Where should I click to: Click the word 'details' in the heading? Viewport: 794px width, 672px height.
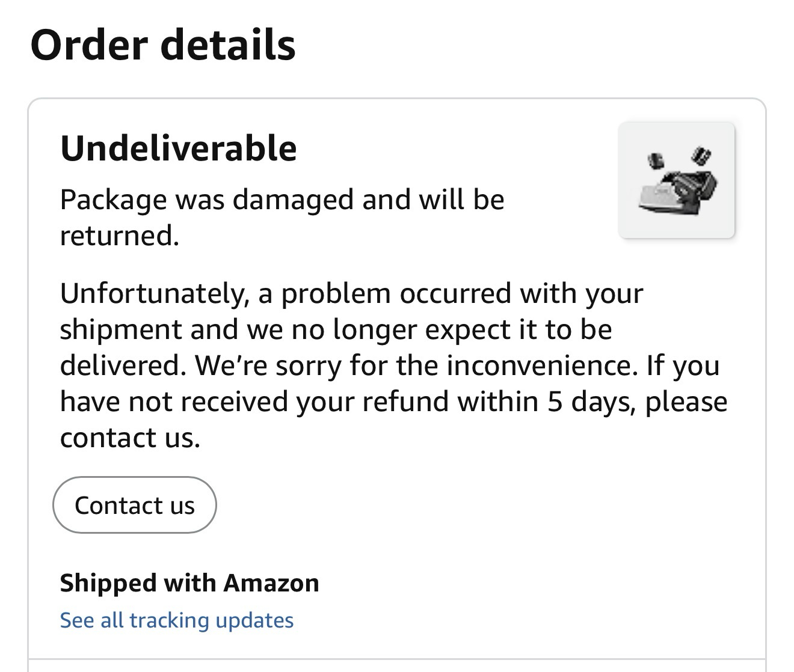click(228, 46)
